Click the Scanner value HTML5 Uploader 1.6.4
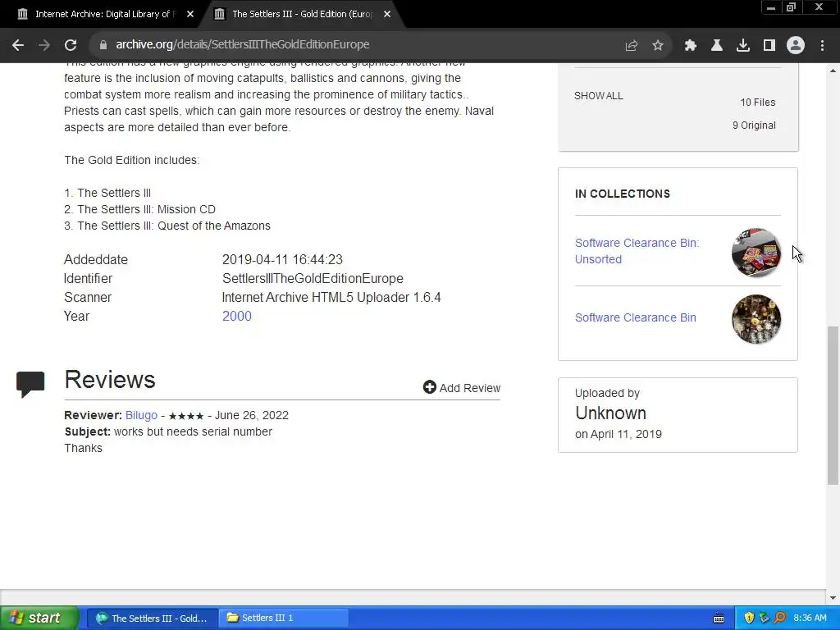This screenshot has width=840, height=630. tap(331, 297)
